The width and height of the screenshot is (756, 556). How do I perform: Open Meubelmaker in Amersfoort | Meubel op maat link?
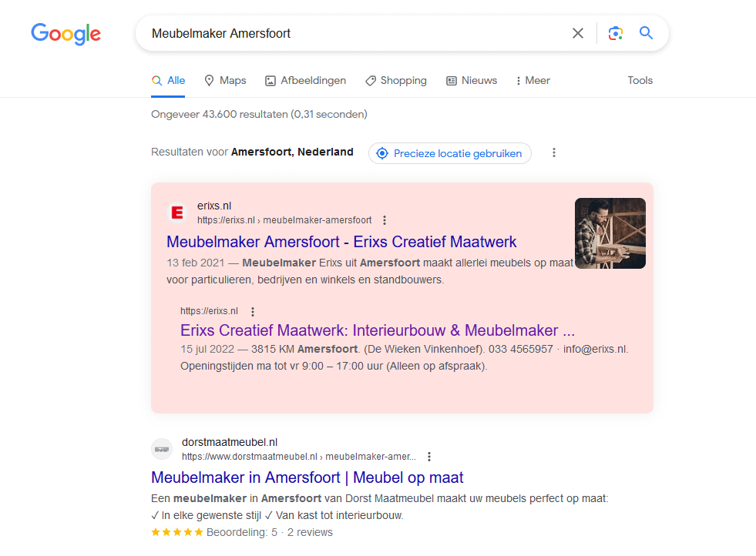coord(307,477)
